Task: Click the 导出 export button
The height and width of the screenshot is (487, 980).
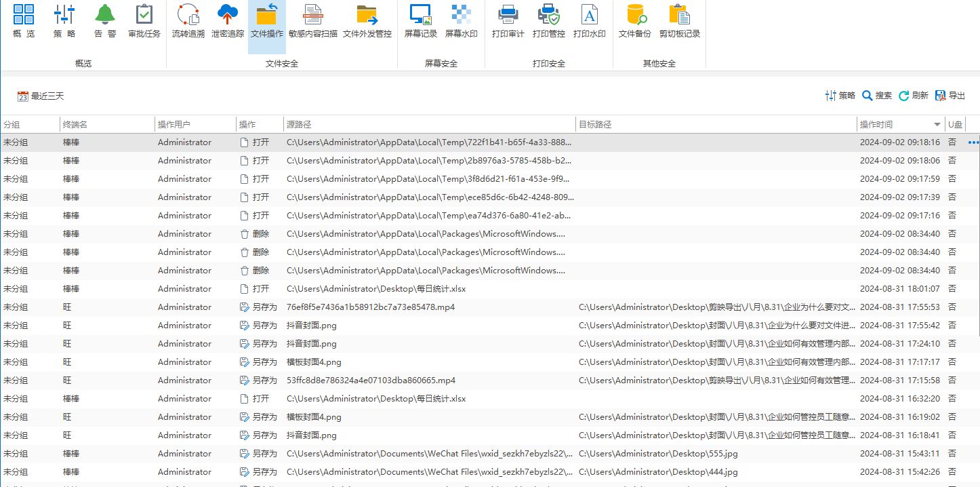Action: pos(950,96)
